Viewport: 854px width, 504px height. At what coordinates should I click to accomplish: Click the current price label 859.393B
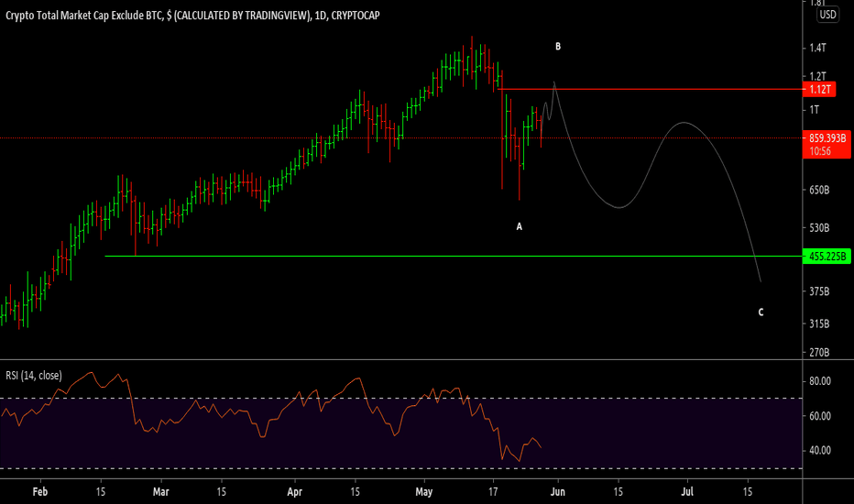pos(827,138)
